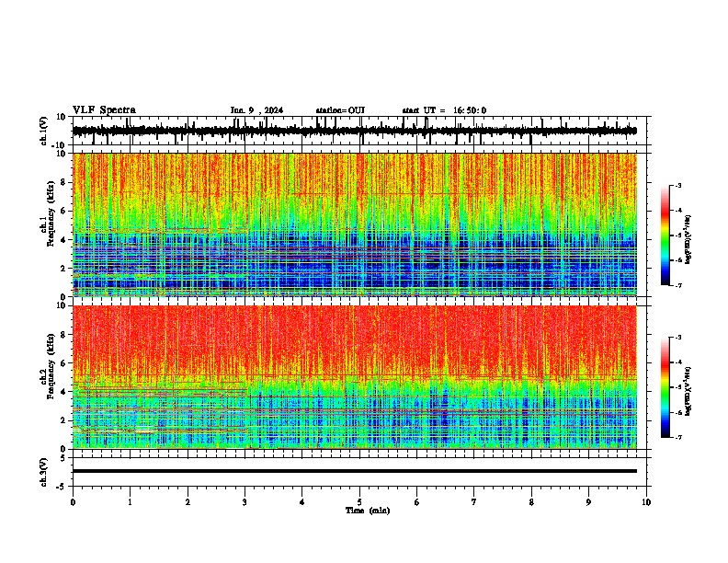Select the date text "Jan. 9, 2024"
Screen dimensions: 728x563
(256, 110)
